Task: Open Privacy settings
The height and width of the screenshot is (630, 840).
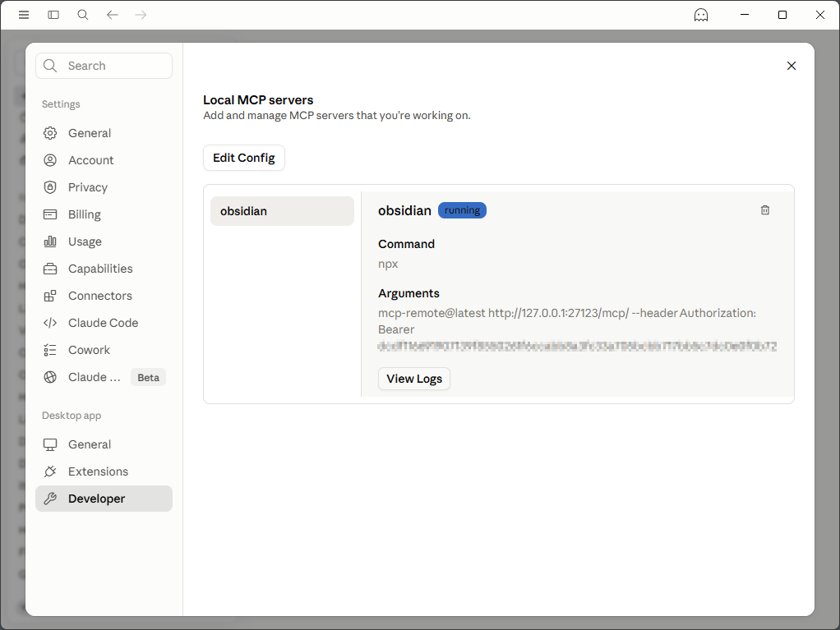Action: [x=104, y=187]
